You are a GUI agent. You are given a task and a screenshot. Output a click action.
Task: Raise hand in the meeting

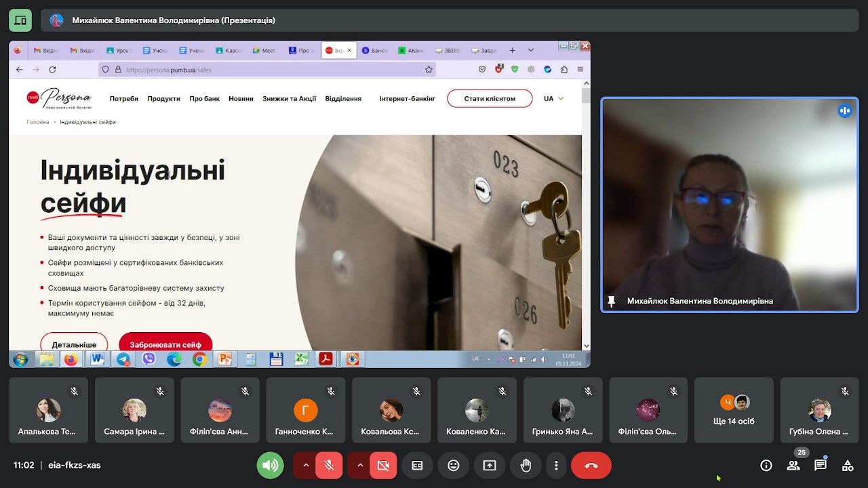(526, 466)
